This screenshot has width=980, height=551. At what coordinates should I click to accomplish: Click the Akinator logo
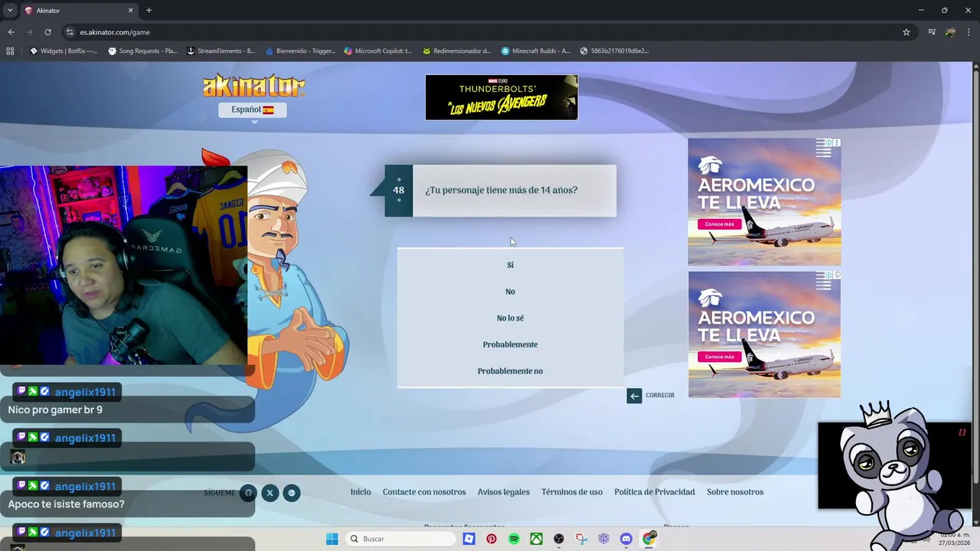pyautogui.click(x=253, y=86)
